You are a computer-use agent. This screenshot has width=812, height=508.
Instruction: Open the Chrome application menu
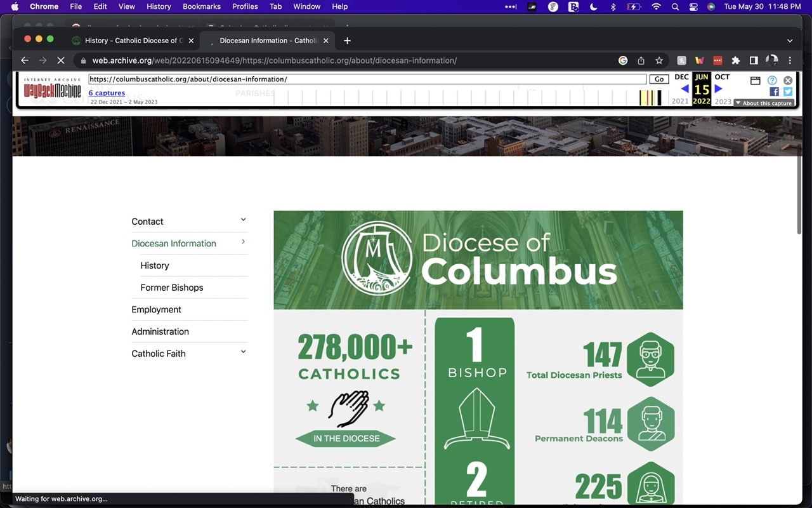pyautogui.click(x=44, y=6)
